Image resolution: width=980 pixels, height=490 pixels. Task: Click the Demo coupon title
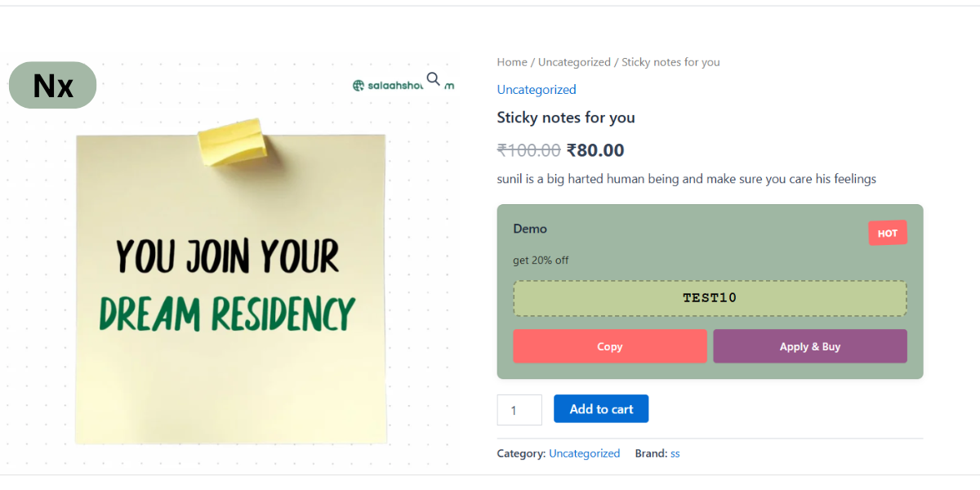pyautogui.click(x=530, y=229)
